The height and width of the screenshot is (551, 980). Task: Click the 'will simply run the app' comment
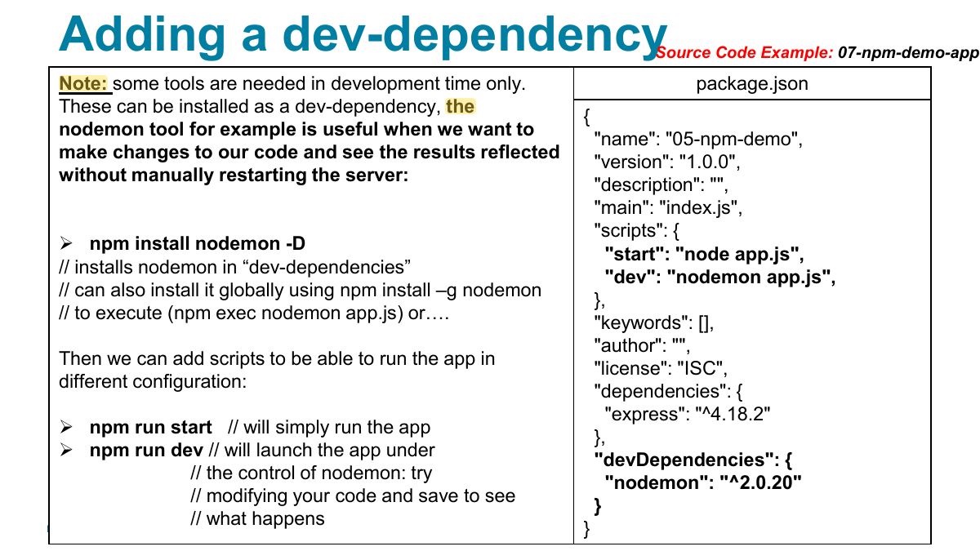(x=329, y=427)
